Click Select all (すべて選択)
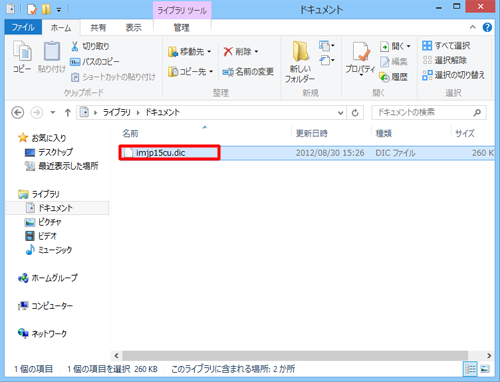The width and height of the screenshot is (500, 382). (x=446, y=46)
